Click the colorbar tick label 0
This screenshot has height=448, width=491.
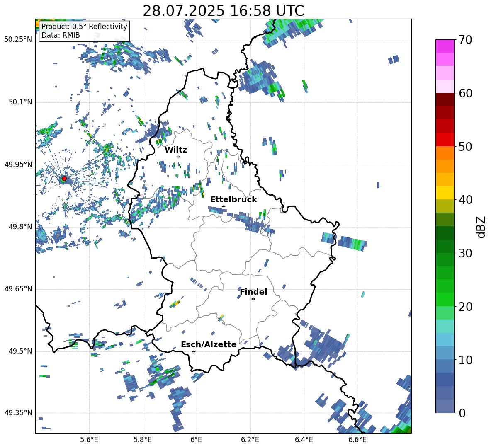(462, 413)
